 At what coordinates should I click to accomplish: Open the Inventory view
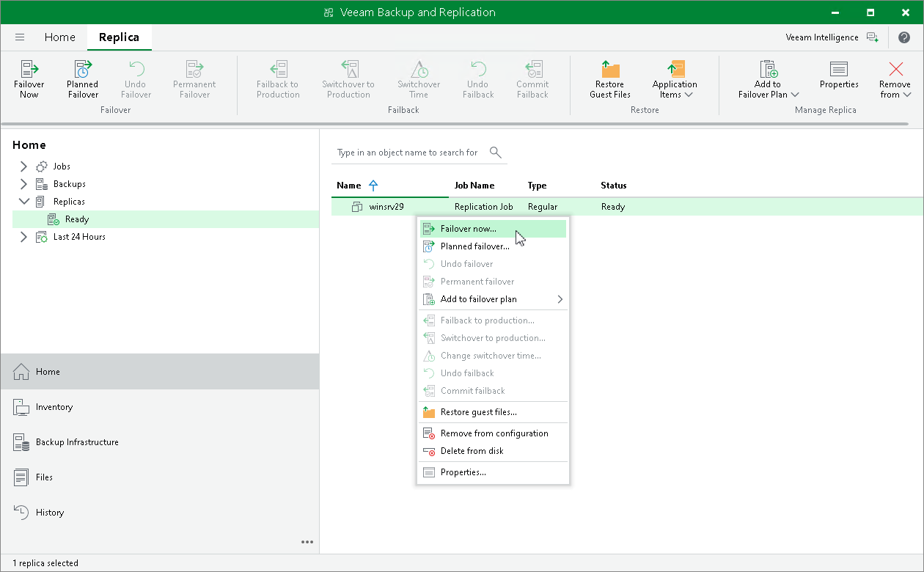(160, 407)
